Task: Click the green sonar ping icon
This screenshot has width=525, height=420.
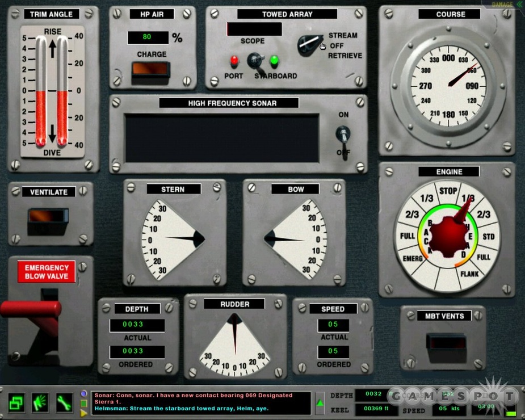Action: tap(40, 402)
